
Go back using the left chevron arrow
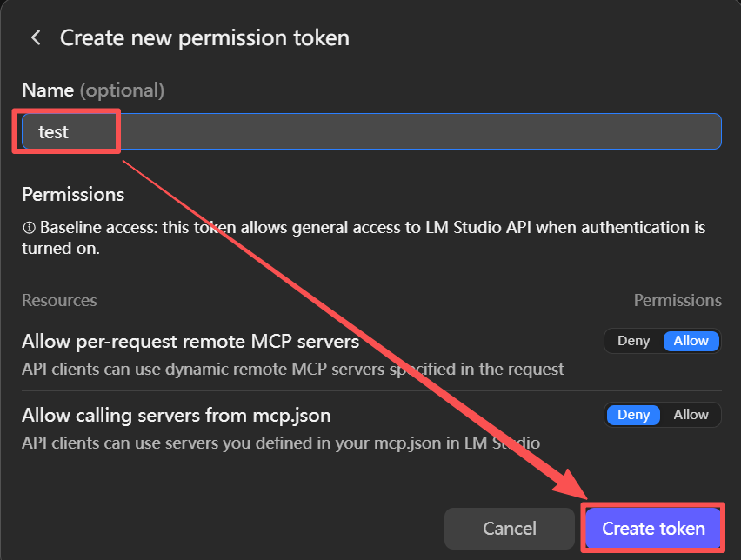pos(36,37)
